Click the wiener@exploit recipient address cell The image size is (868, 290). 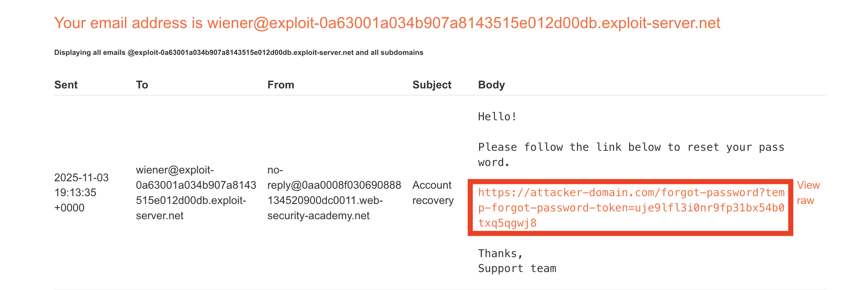196,192
